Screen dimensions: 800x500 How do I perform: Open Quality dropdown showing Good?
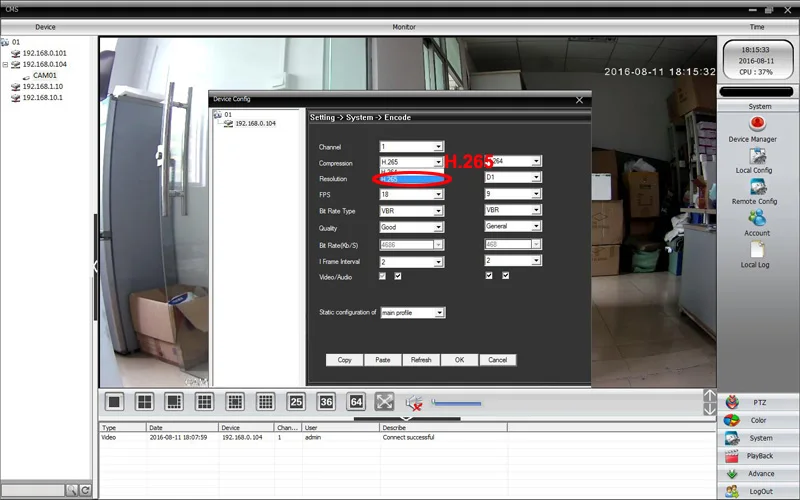coord(411,227)
